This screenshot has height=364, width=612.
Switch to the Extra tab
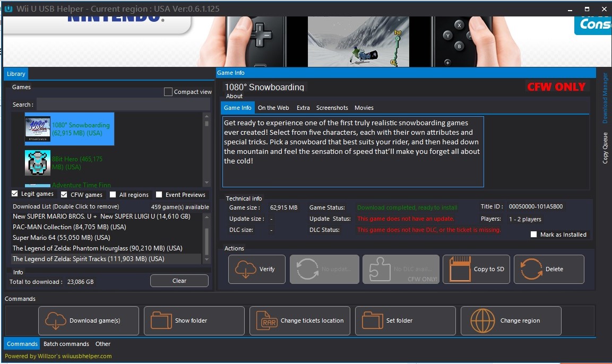(x=303, y=108)
